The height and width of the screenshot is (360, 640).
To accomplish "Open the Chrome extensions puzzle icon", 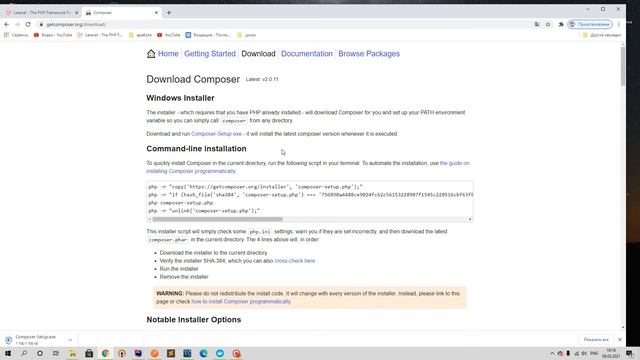I will (561, 24).
